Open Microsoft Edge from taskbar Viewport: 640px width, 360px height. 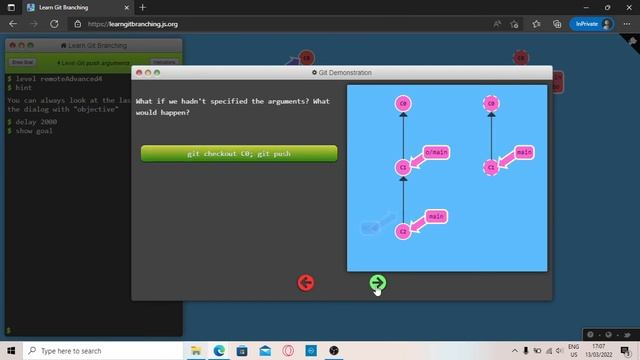pos(219,351)
